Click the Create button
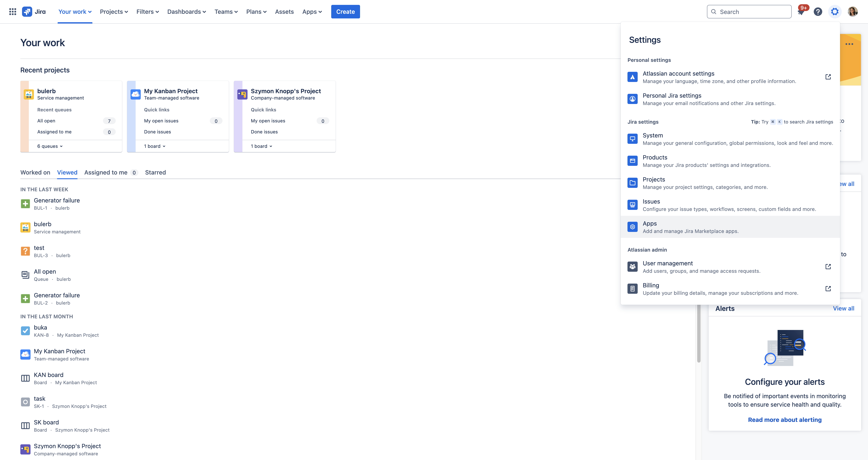The width and height of the screenshot is (868, 460). click(x=345, y=12)
